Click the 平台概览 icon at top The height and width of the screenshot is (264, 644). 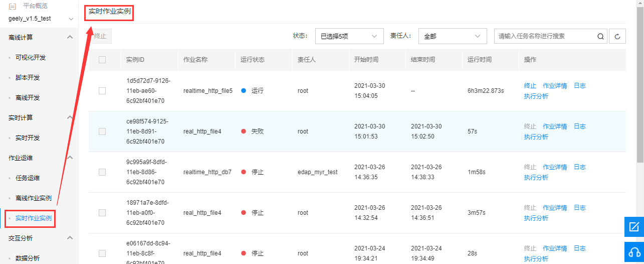pyautogui.click(x=13, y=6)
